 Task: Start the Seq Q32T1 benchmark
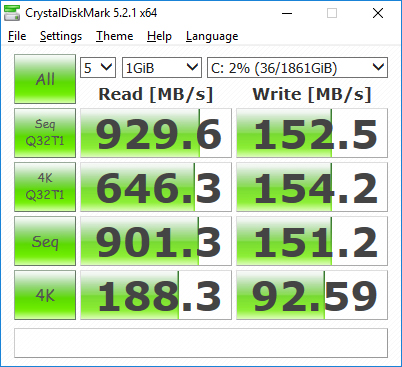pos(45,133)
